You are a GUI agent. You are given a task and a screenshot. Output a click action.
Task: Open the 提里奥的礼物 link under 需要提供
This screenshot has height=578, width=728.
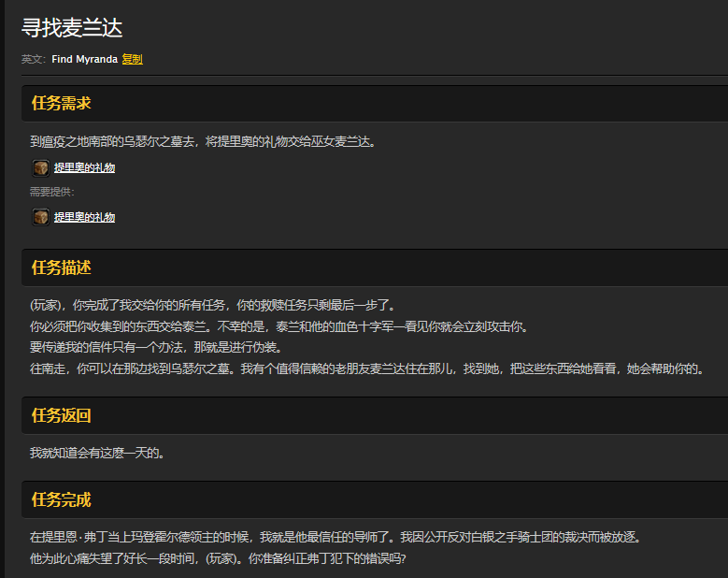pos(84,217)
